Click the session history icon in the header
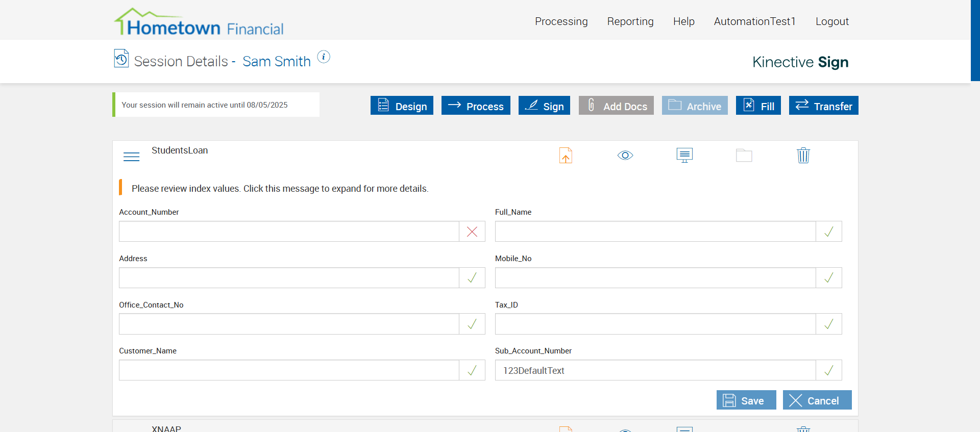This screenshot has height=432, width=980. (121, 59)
